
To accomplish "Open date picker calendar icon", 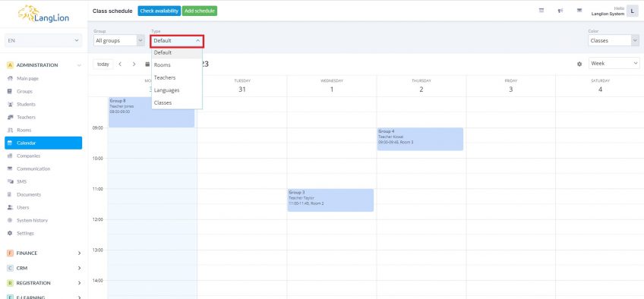I will click(x=147, y=65).
